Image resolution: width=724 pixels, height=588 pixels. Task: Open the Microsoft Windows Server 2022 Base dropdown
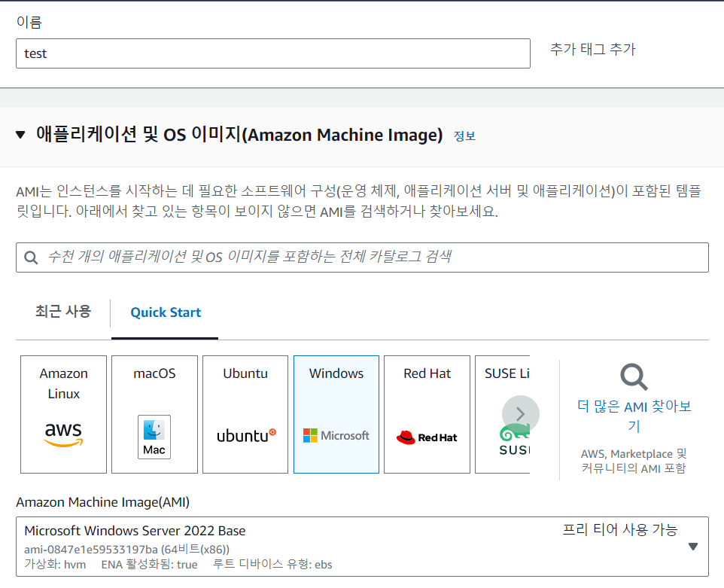coord(362,547)
